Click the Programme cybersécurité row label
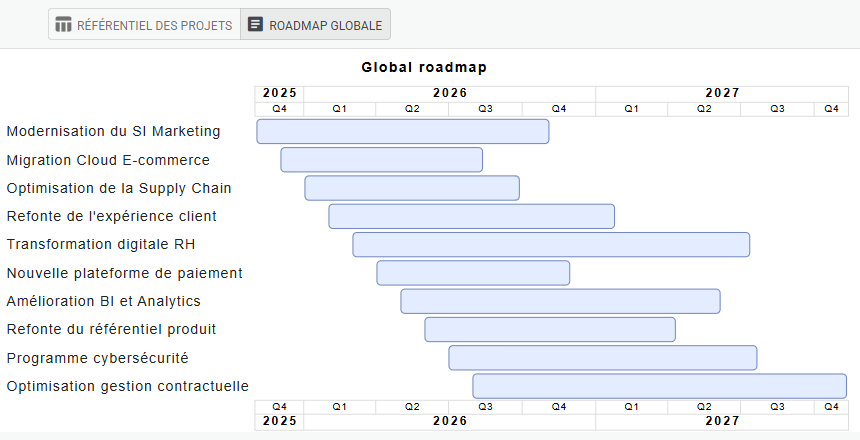The width and height of the screenshot is (860, 440). 97,357
